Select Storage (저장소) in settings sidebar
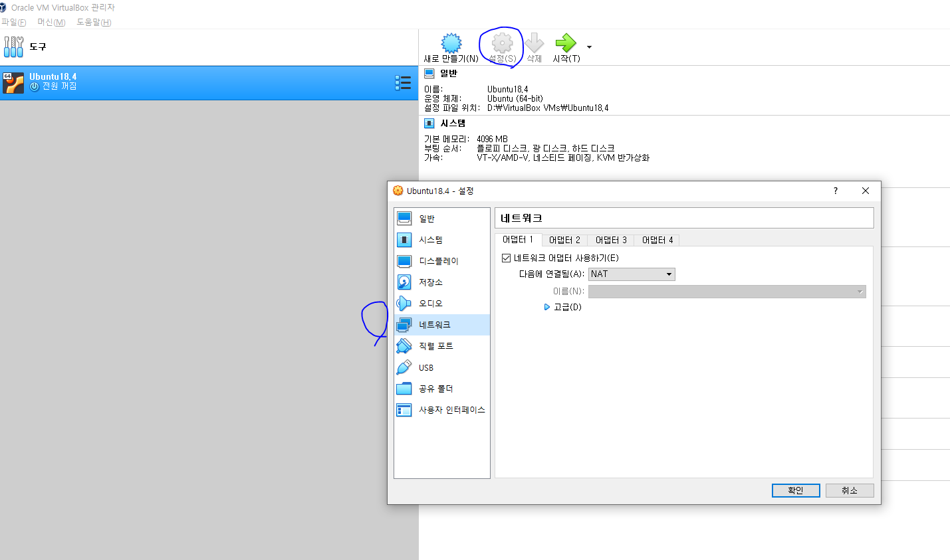Screen dimensions: 950x560 tap(442, 282)
